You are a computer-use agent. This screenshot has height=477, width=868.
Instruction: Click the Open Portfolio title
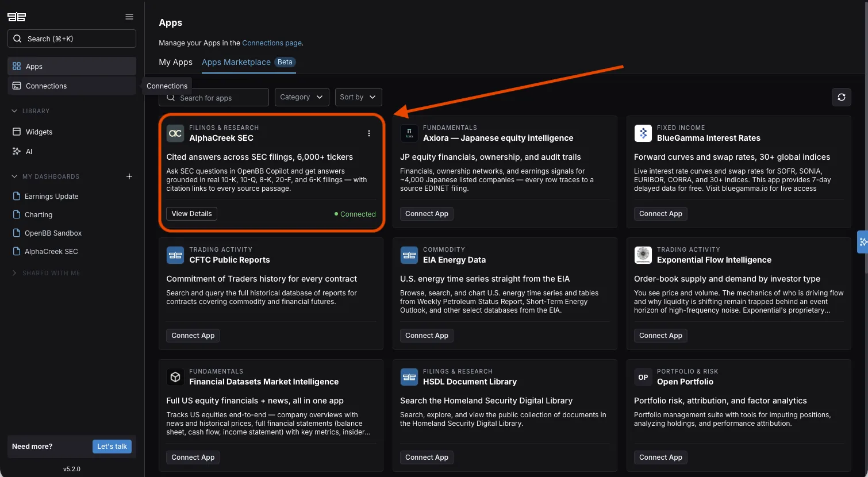(685, 382)
